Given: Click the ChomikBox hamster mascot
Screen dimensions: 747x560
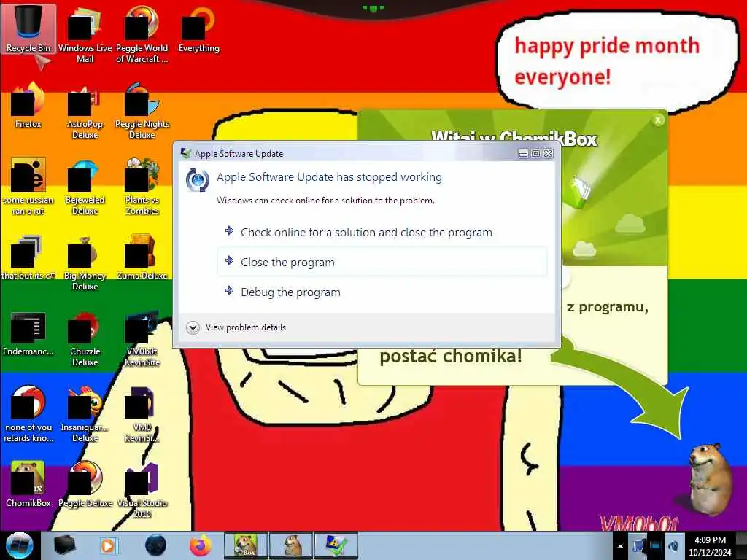Looking at the screenshot, I should pyautogui.click(x=710, y=478).
